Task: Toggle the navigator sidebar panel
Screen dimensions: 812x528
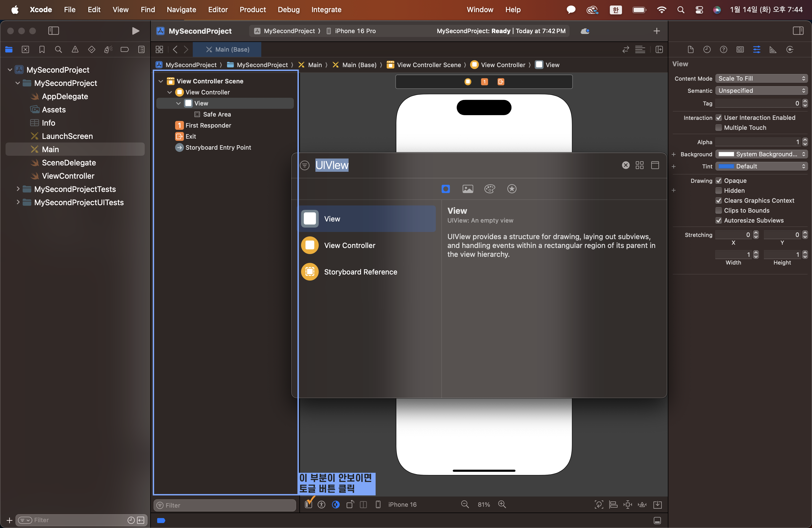Action: point(54,31)
